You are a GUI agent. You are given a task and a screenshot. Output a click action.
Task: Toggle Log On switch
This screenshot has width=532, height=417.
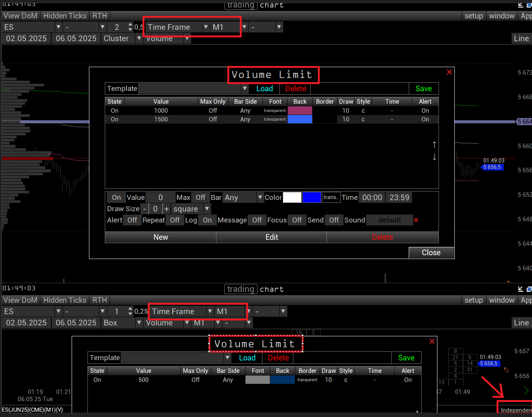click(x=207, y=220)
